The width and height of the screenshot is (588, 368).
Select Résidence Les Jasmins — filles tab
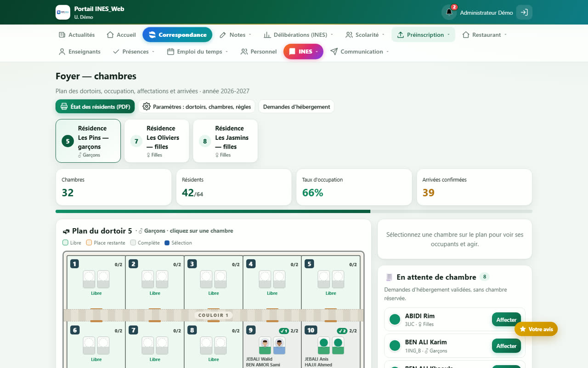[225, 141]
